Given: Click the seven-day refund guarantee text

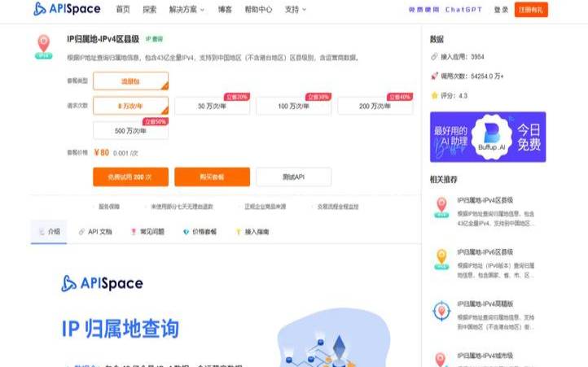Looking at the screenshot, I should tap(182, 207).
